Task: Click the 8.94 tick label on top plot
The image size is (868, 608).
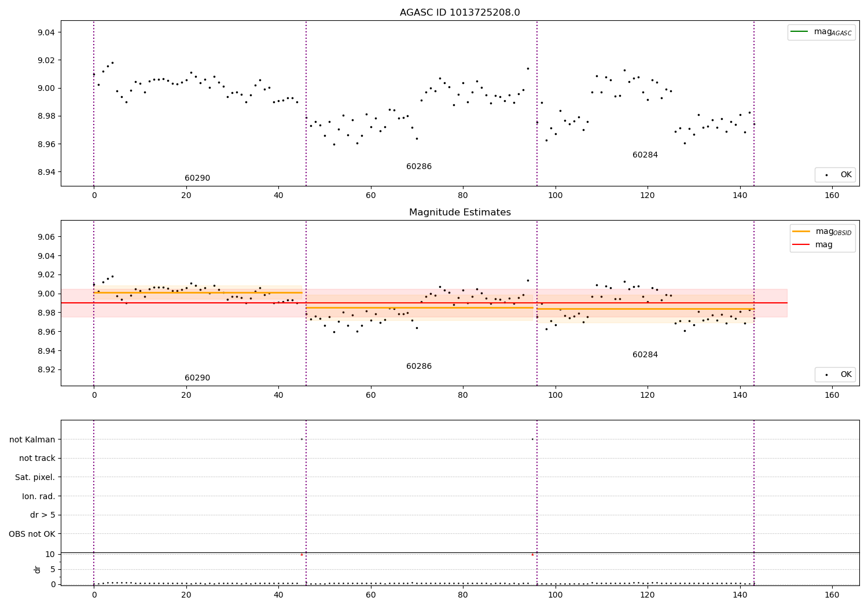Action: pyautogui.click(x=45, y=172)
